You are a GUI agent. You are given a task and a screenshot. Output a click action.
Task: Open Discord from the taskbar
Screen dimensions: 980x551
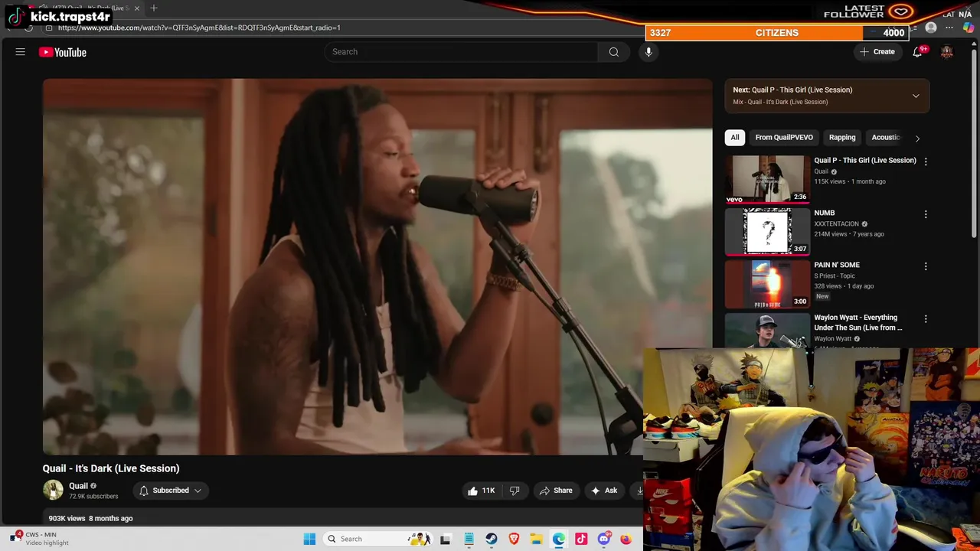603,539
